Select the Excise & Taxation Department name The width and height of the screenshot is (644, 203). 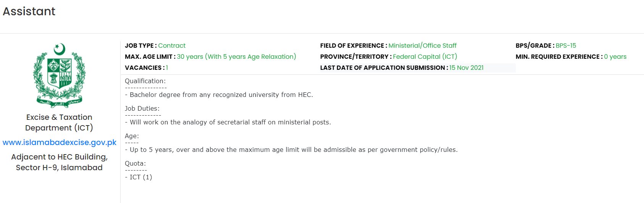point(59,122)
